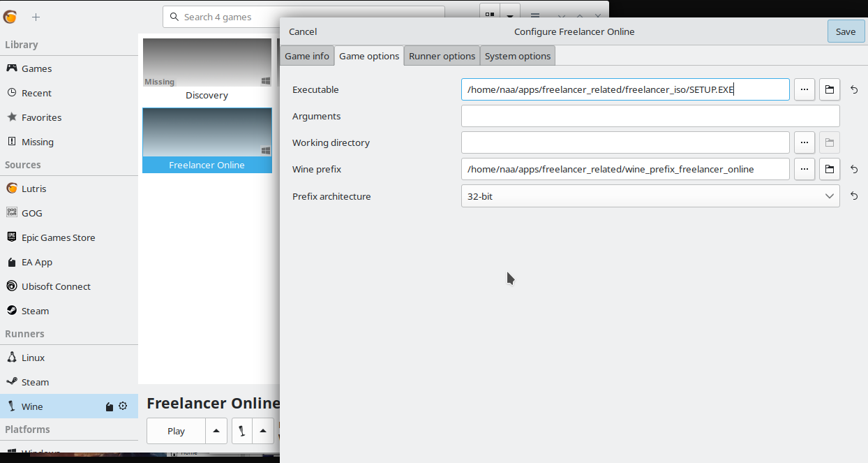Switch to the System options tab
This screenshot has height=463, width=868.
click(518, 56)
